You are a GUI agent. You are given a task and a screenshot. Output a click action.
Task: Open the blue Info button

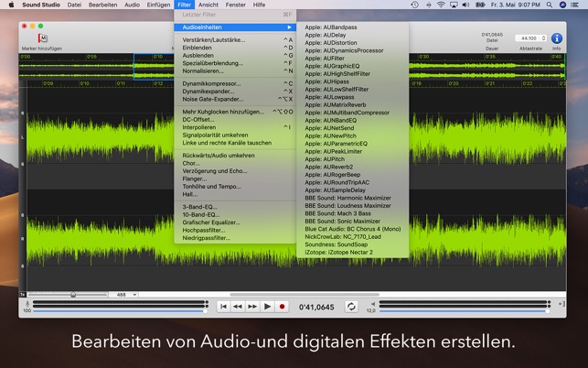coord(557,38)
